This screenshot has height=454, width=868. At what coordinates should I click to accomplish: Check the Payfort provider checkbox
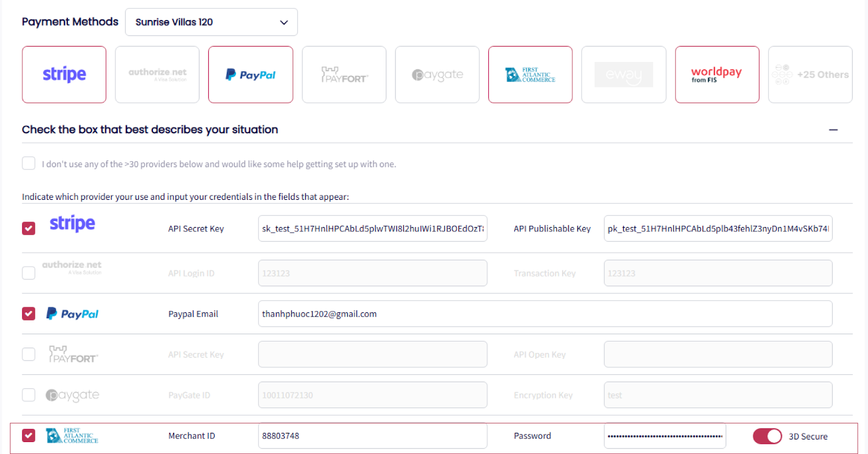29,354
